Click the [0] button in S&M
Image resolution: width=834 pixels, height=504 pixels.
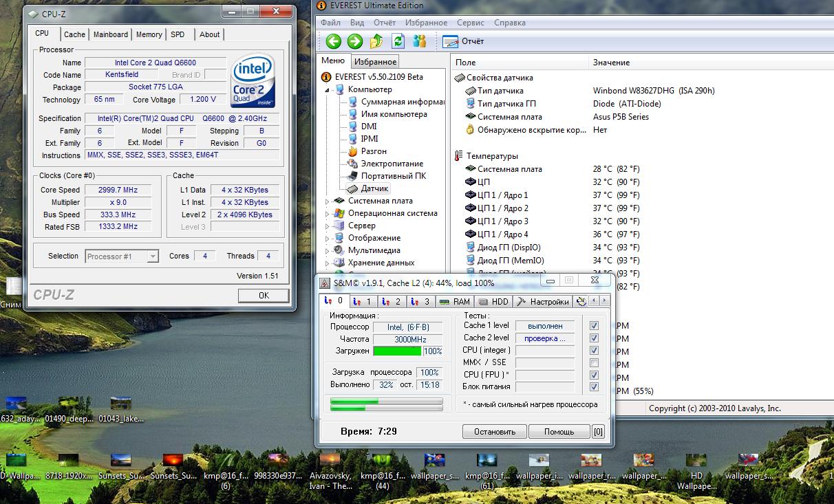599,432
